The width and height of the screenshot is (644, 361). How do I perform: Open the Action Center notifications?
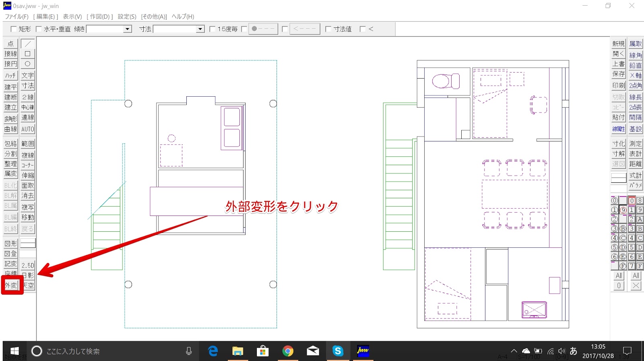pos(627,351)
